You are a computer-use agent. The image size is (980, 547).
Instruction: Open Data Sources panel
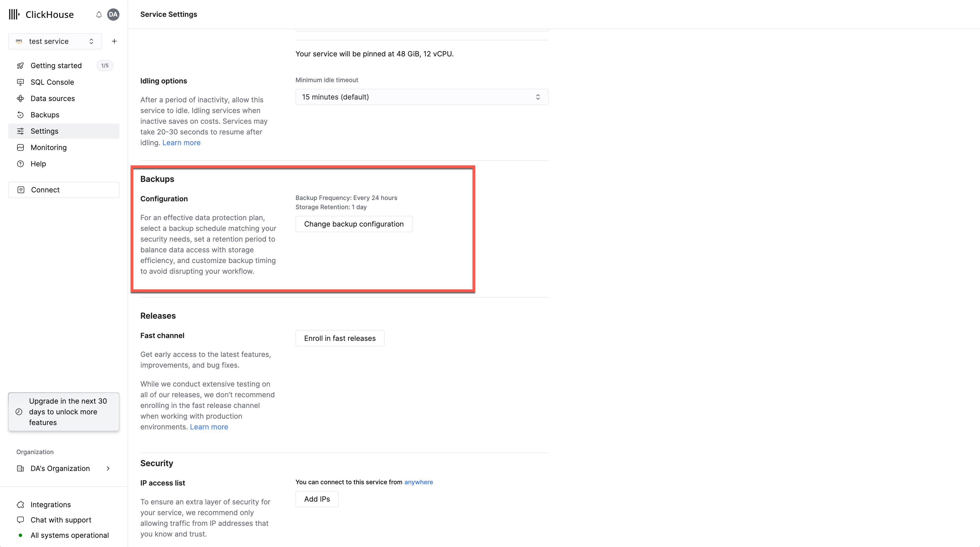click(x=53, y=98)
